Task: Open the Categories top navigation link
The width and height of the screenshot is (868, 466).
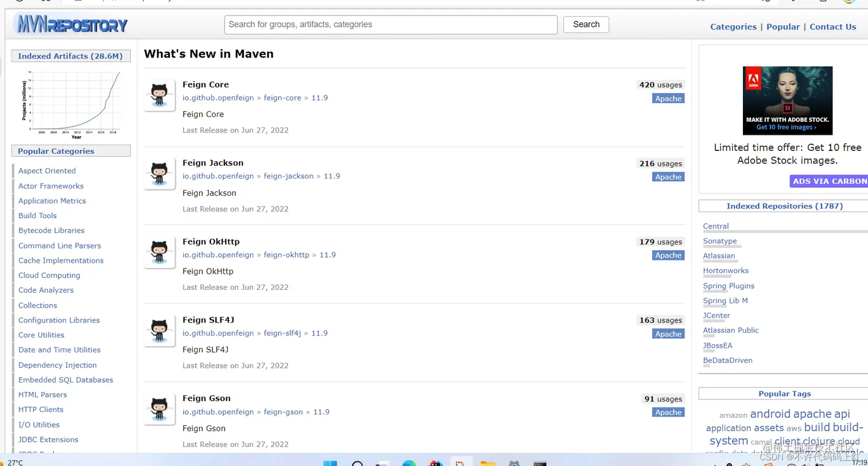Action: pos(733,26)
